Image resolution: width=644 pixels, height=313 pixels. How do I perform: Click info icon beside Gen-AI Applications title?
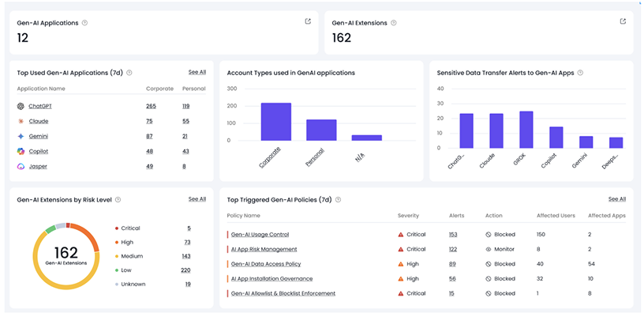84,23
